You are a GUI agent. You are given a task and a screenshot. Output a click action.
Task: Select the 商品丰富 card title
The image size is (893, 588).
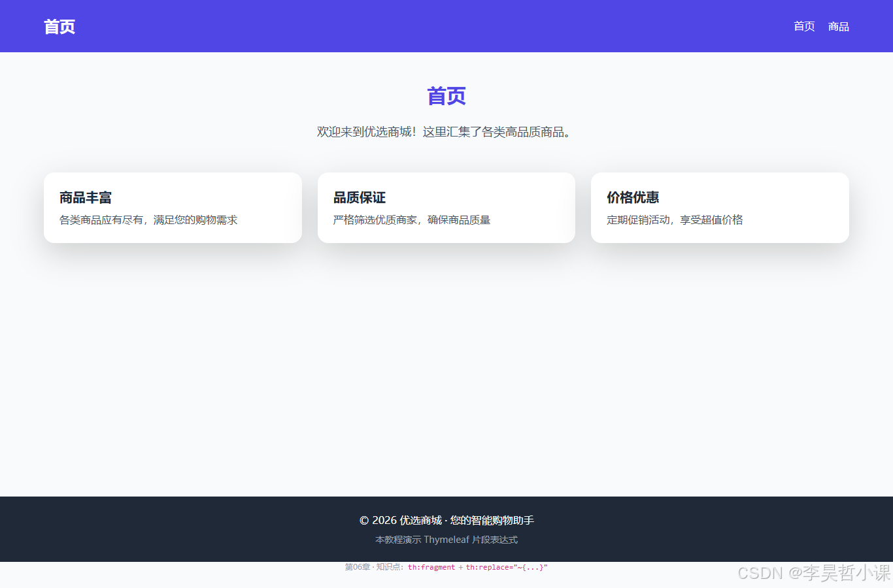pyautogui.click(x=86, y=197)
